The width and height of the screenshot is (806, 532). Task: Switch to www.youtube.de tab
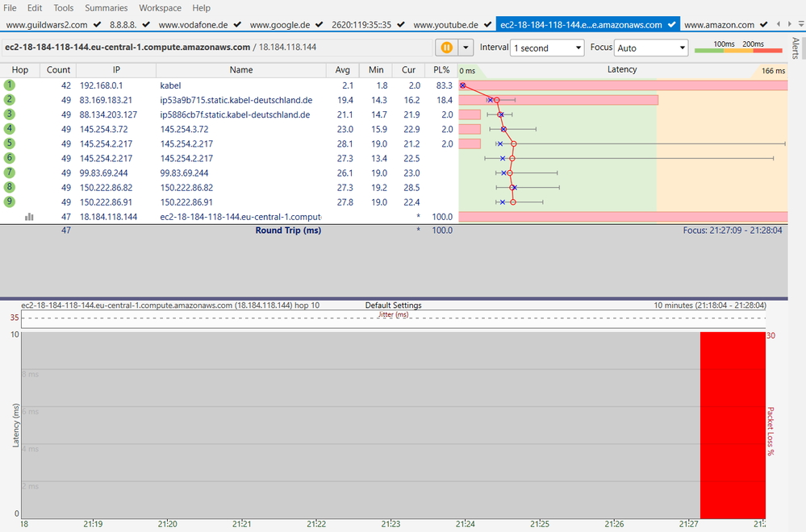(452, 24)
